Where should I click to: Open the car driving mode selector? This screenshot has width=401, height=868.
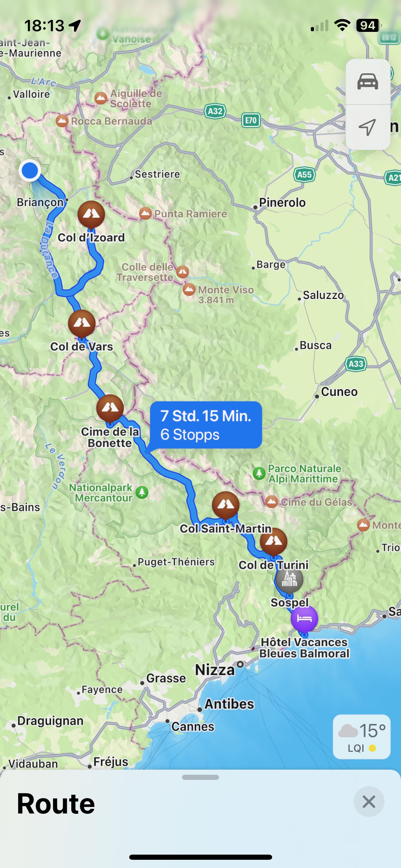click(x=368, y=82)
